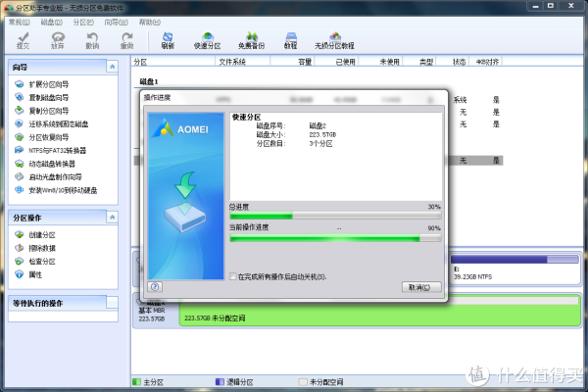Open the 教程 tutorial icon
588x392 pixels.
click(x=291, y=40)
